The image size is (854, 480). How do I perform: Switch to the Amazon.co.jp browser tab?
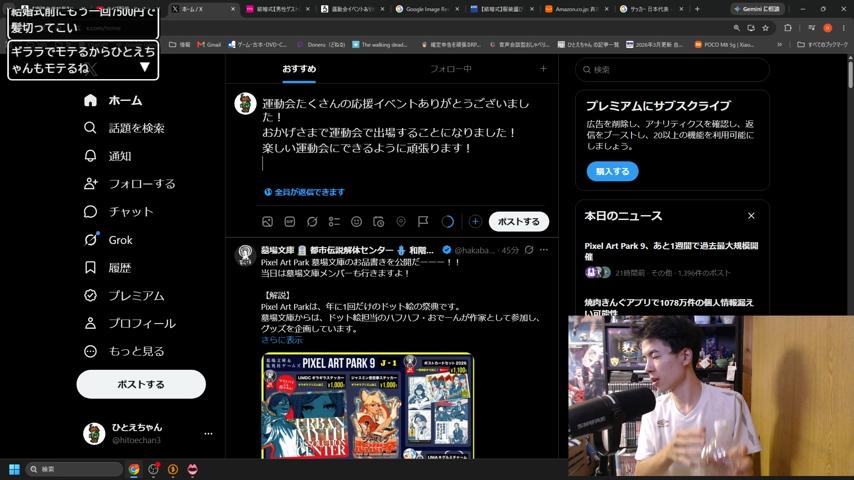click(x=576, y=9)
